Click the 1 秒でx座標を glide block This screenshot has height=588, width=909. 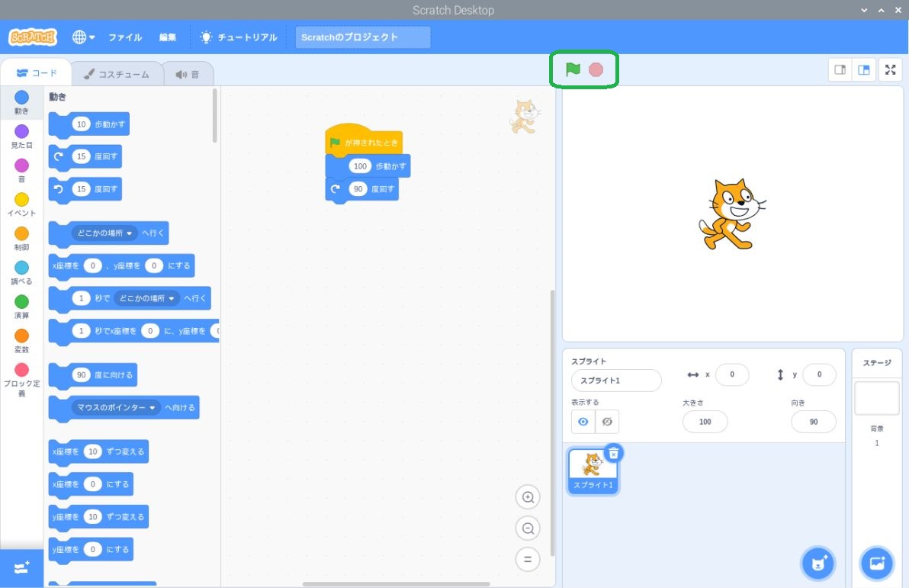[134, 331]
